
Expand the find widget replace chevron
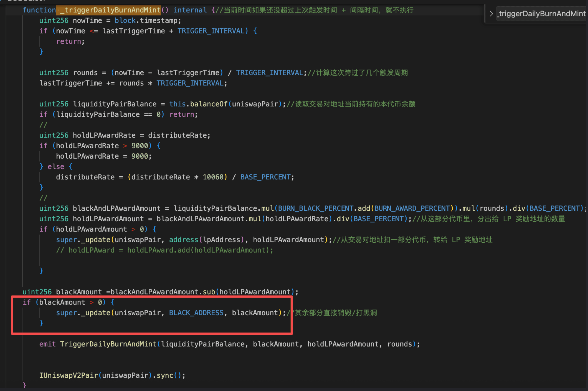point(491,14)
